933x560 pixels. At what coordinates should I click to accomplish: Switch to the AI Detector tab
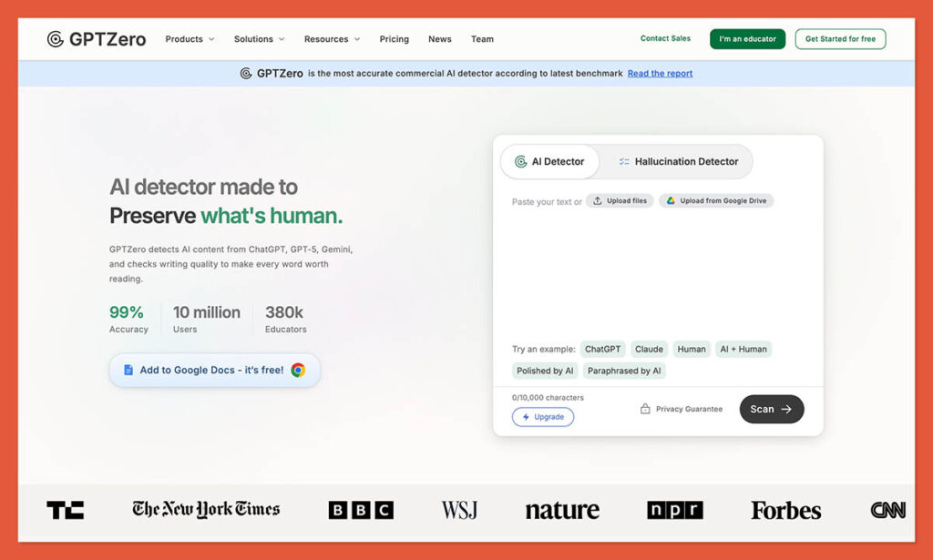(x=549, y=162)
